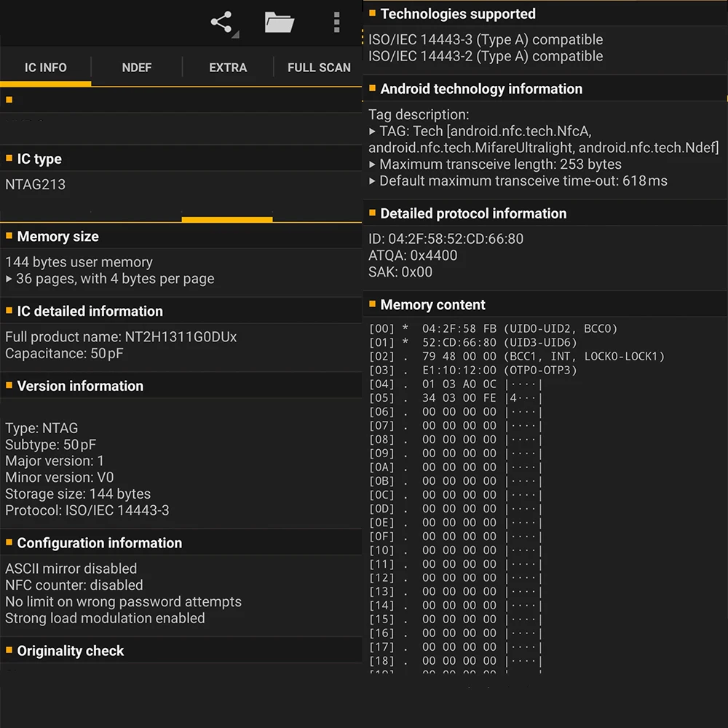
Task: Expand the TAG: Tech entry arrow
Action: (x=373, y=132)
